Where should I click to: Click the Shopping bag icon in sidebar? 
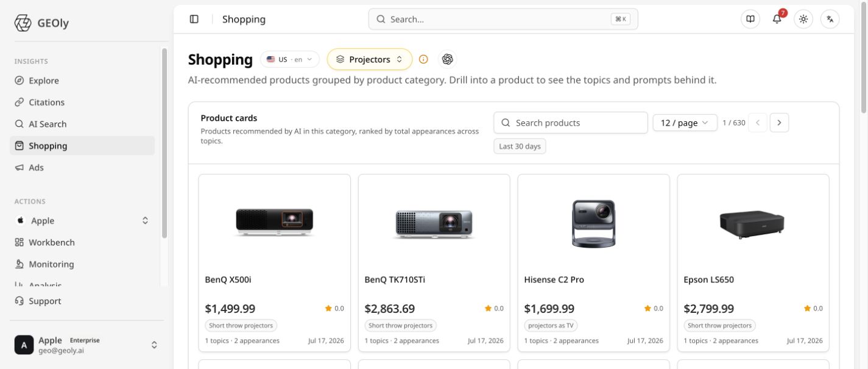tap(19, 146)
